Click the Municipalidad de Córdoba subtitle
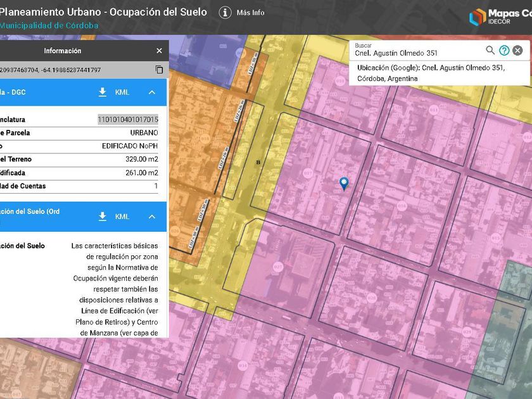Image resolution: width=532 pixels, height=399 pixels. [49, 25]
